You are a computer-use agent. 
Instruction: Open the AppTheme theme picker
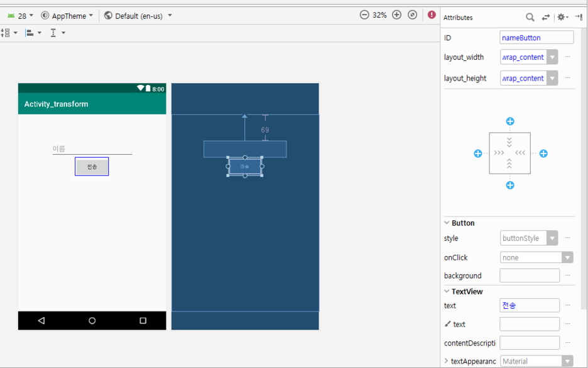click(67, 16)
